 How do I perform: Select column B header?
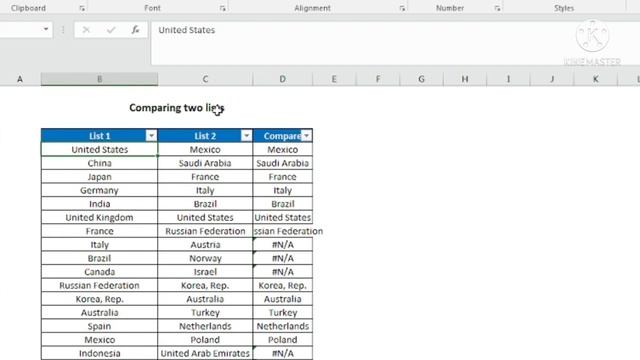point(99,79)
